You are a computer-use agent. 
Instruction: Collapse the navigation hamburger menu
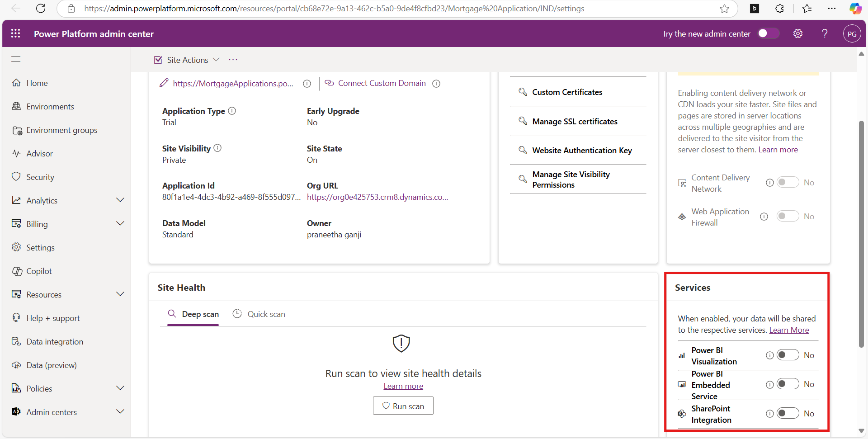click(x=16, y=59)
